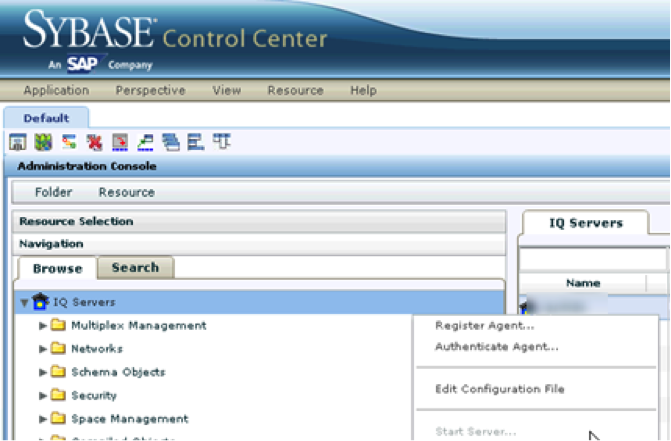Viewport: 671px width, 441px height.
Task: Open the Resource menu in Administration Console
Action: coord(127,192)
